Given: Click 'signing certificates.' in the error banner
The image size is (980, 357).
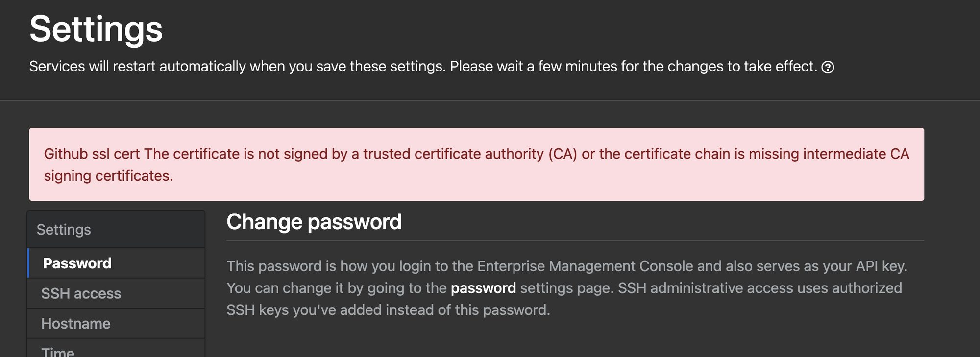Looking at the screenshot, I should click(108, 176).
